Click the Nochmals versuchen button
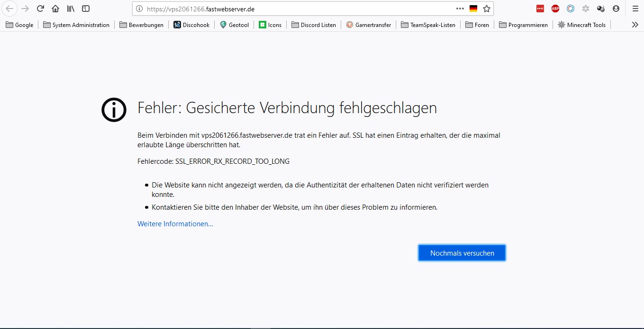Screen dimensions: 644x329 pyautogui.click(x=462, y=253)
